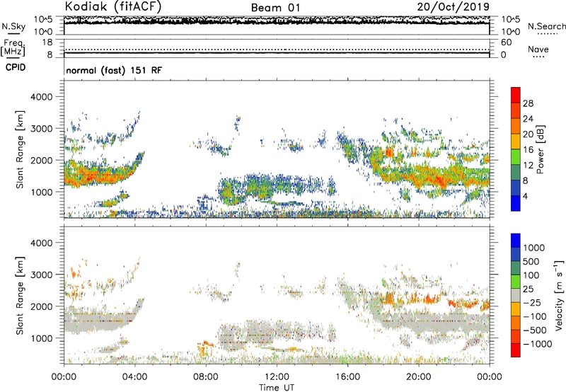Image resolution: width=566 pixels, height=392 pixels.
Task: Click the '16:00' time axis tick label
Action: coord(347,377)
